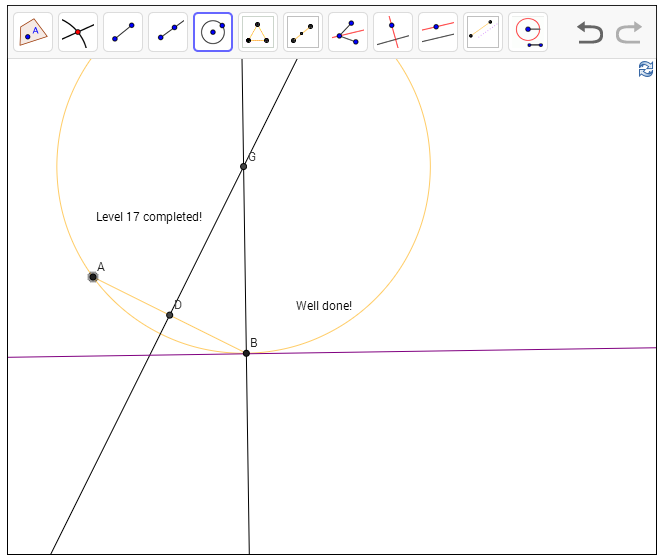Viewport: 664px width, 558px height.
Task: Activate the Compass tool
Action: pos(528,32)
